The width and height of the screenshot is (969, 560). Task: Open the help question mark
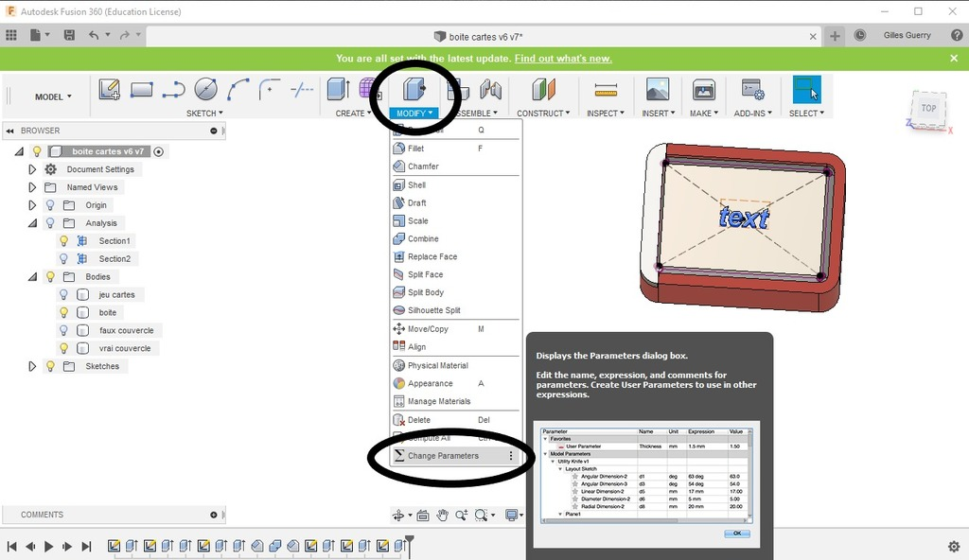[956, 35]
